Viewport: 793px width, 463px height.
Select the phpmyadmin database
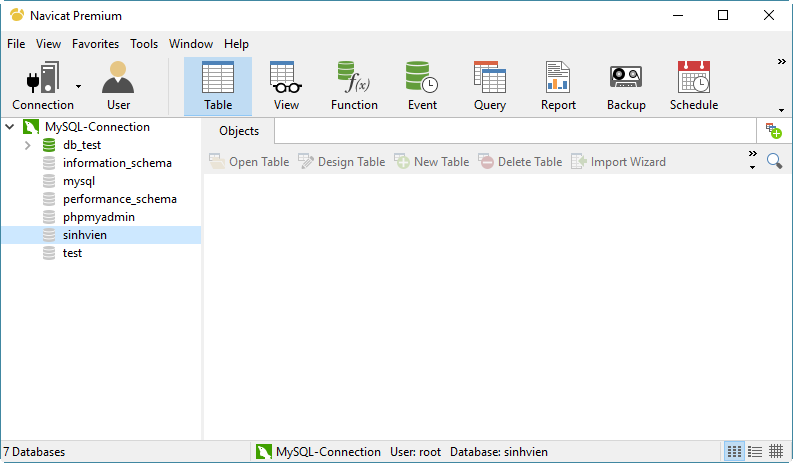99,217
